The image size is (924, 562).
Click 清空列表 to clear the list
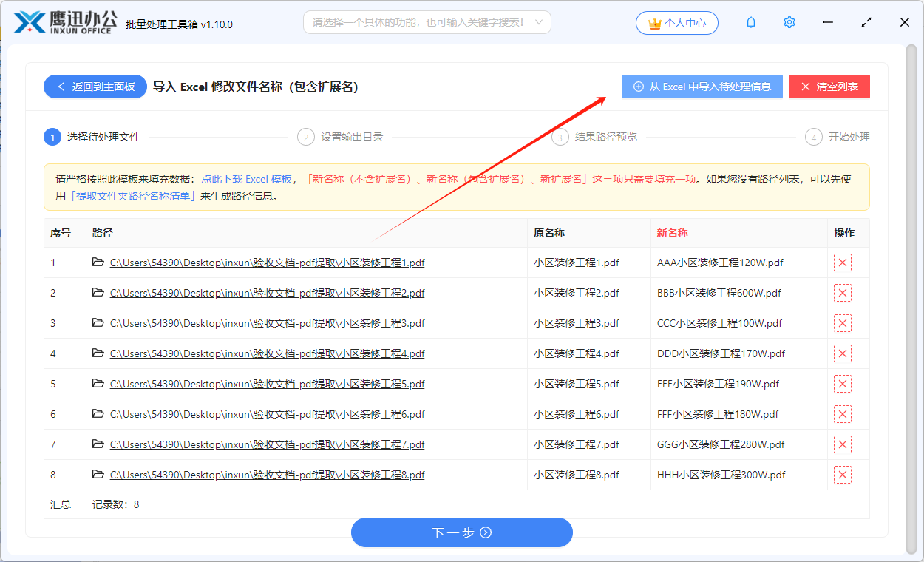829,87
